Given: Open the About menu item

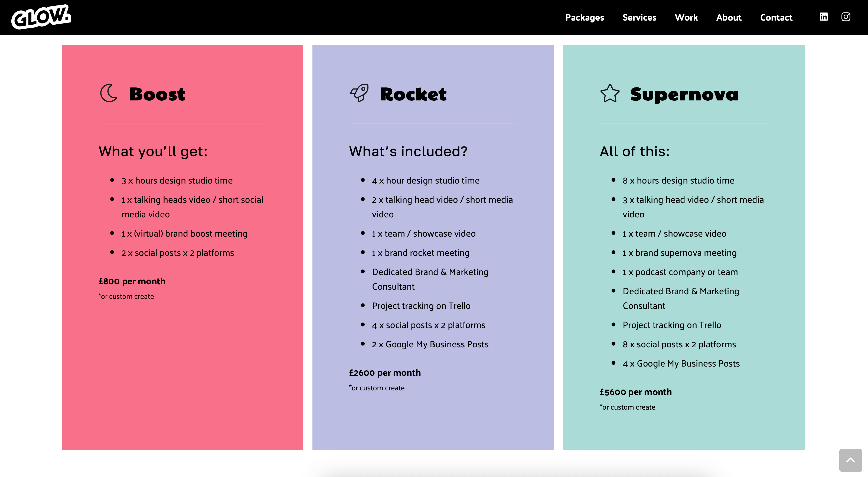Looking at the screenshot, I should 729,18.
